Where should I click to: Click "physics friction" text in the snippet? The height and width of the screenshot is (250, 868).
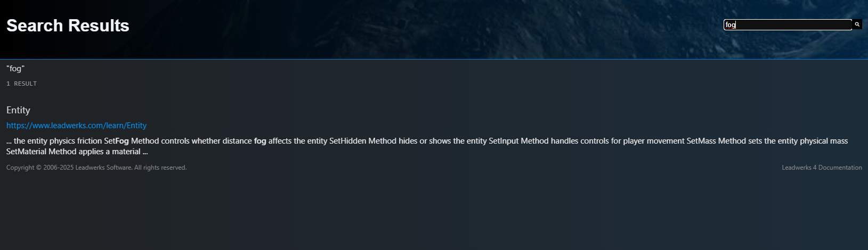click(76, 141)
